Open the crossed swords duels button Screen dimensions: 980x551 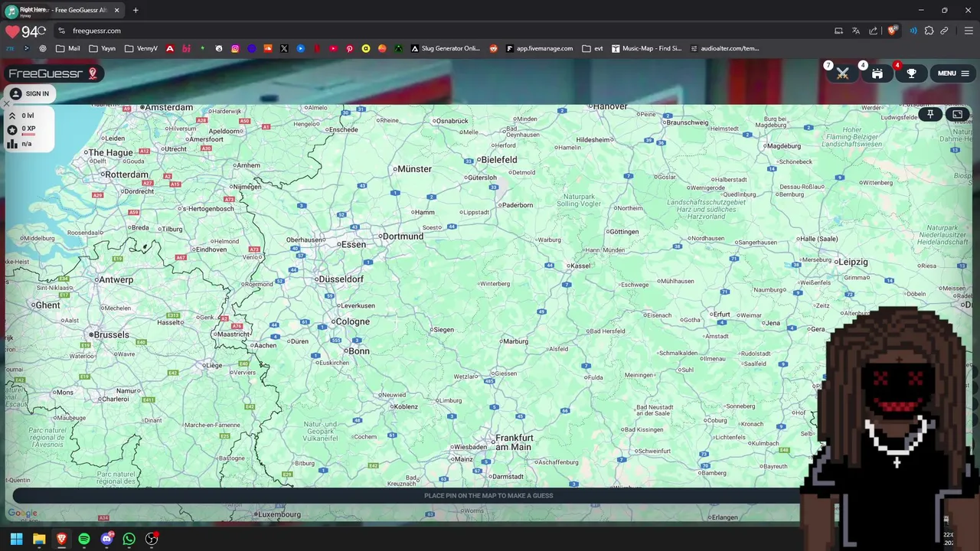(842, 73)
